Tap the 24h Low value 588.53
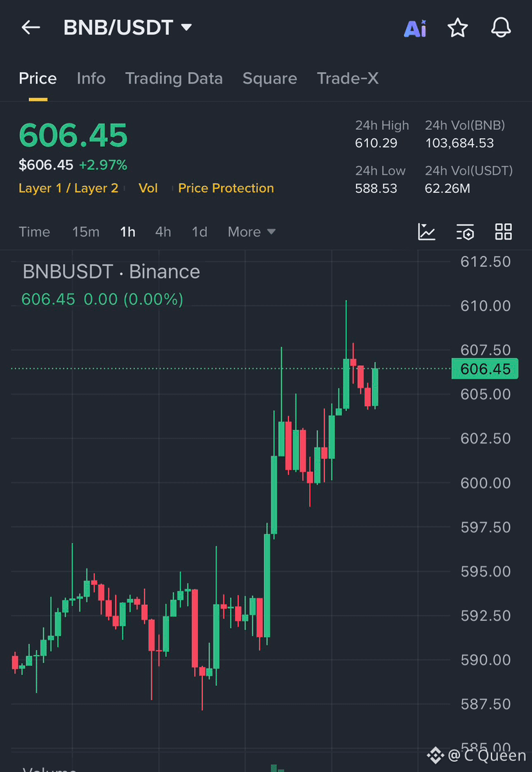 coord(377,189)
